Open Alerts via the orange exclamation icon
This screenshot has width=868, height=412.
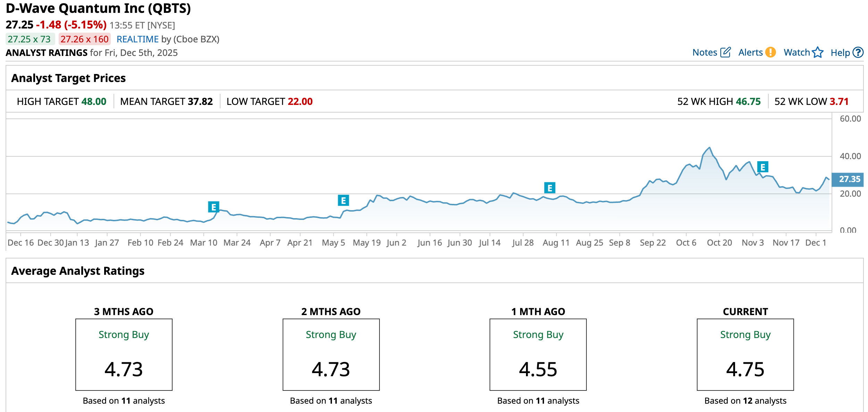pos(770,52)
